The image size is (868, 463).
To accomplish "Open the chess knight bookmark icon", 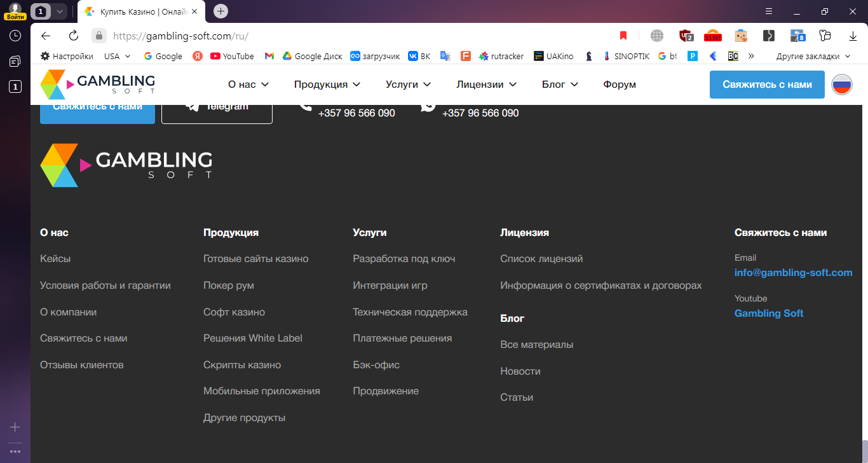I will pyautogui.click(x=589, y=56).
